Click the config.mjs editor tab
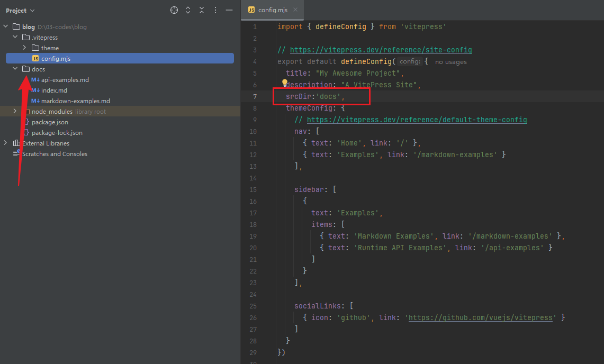This screenshot has width=604, height=364. coord(272,10)
